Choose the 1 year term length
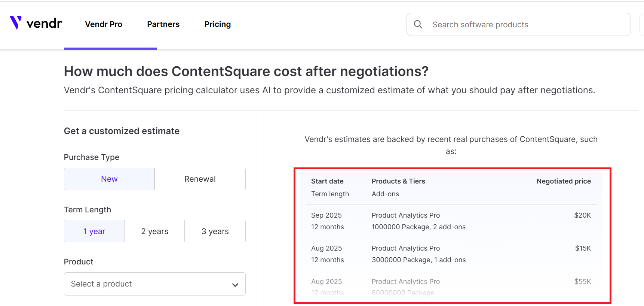Image resolution: width=644 pixels, height=306 pixels. tap(94, 231)
